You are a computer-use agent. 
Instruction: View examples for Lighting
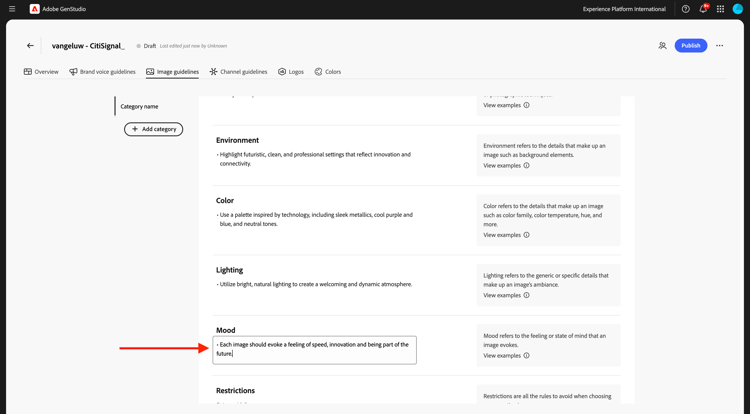tap(502, 295)
